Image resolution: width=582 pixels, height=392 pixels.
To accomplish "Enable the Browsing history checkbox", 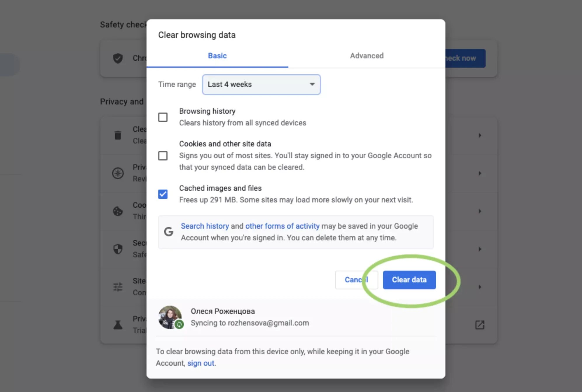I will [x=163, y=117].
